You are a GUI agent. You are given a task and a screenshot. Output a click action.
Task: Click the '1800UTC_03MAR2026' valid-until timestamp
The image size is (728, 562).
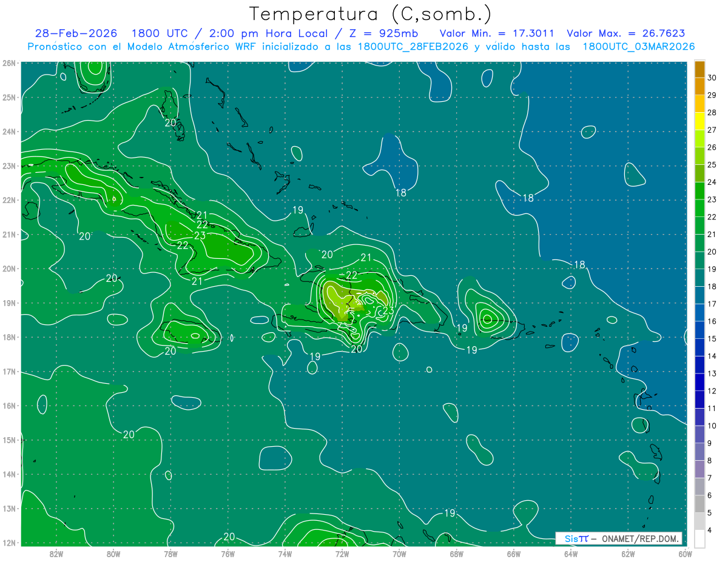pos(638,47)
